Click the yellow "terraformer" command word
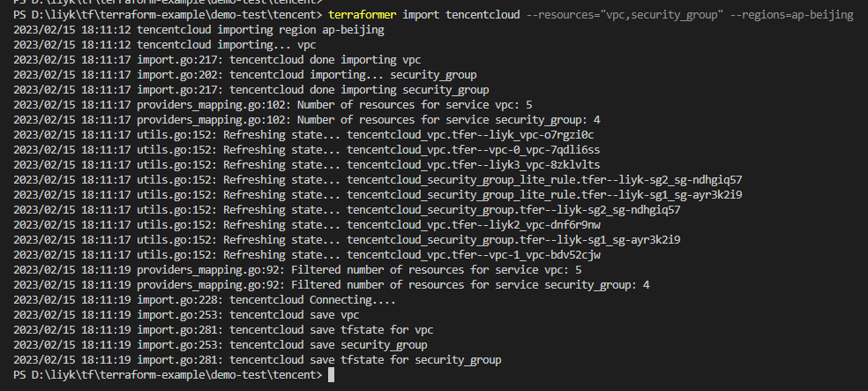The height and width of the screenshot is (391, 868). pyautogui.click(x=362, y=14)
